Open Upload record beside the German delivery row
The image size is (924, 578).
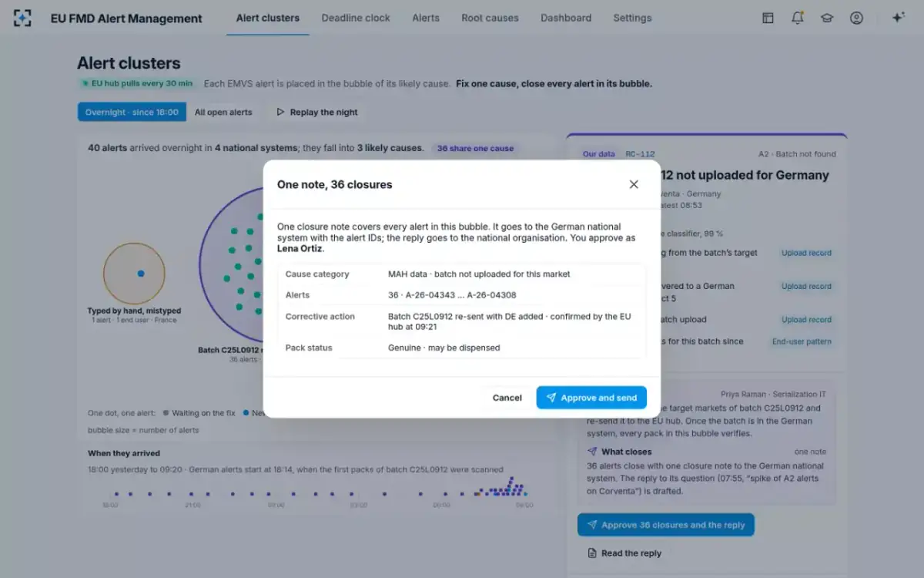806,286
